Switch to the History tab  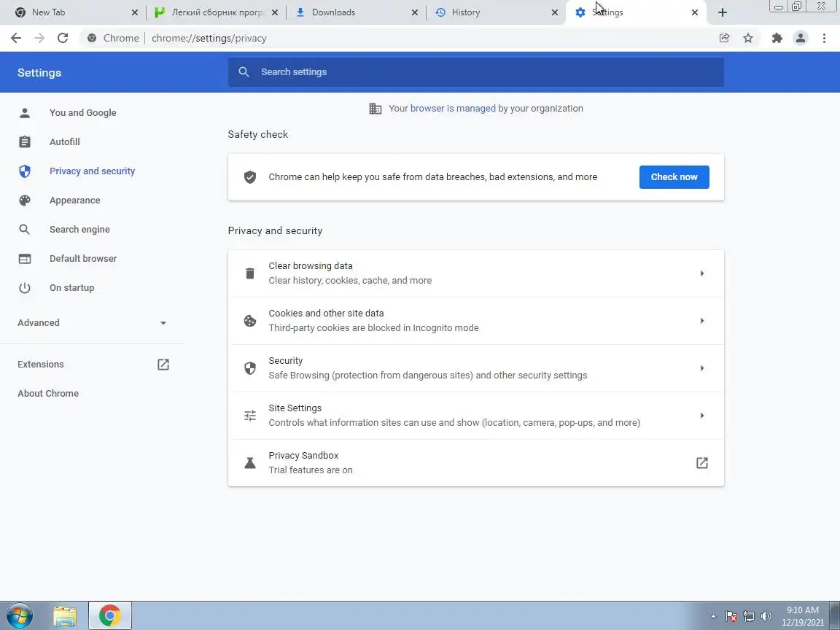(496, 12)
